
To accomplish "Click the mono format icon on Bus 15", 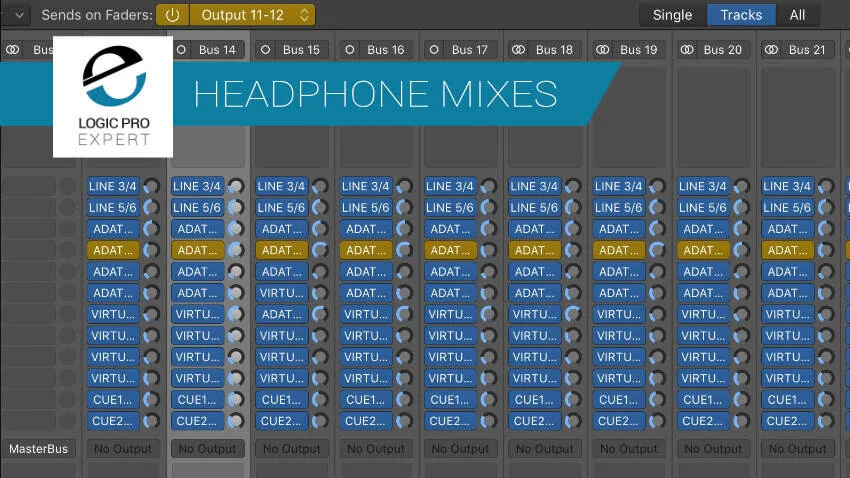I will pos(266,50).
